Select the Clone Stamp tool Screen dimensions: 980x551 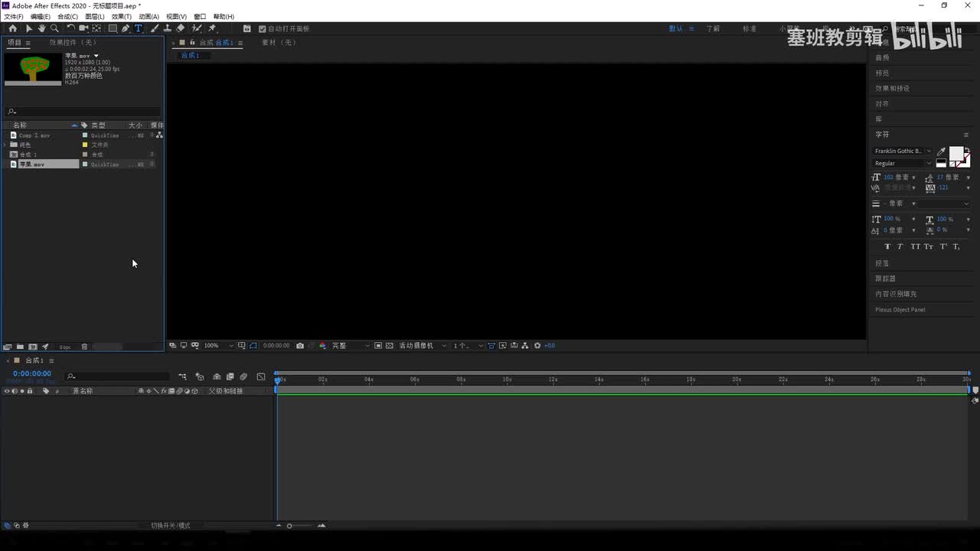click(x=168, y=28)
